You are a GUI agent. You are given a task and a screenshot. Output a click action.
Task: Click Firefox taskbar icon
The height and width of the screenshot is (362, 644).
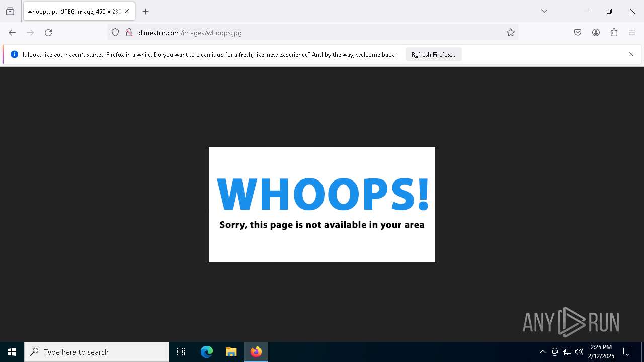256,352
